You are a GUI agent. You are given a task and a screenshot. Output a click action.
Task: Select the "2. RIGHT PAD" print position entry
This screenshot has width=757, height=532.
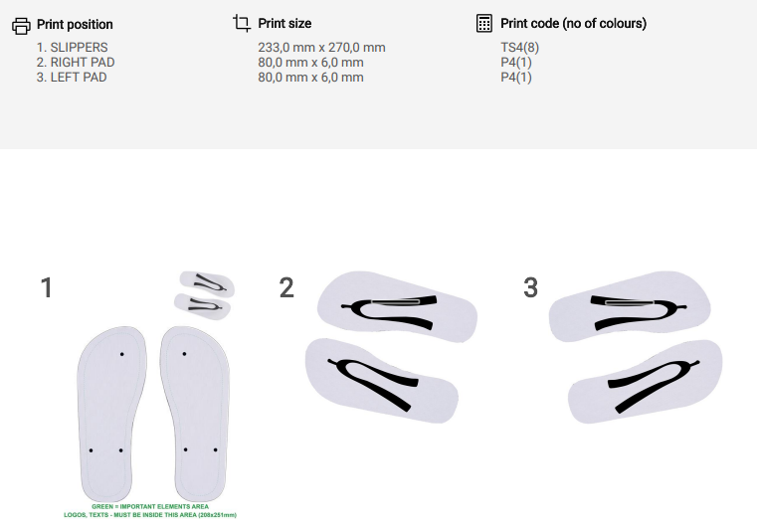(x=76, y=63)
